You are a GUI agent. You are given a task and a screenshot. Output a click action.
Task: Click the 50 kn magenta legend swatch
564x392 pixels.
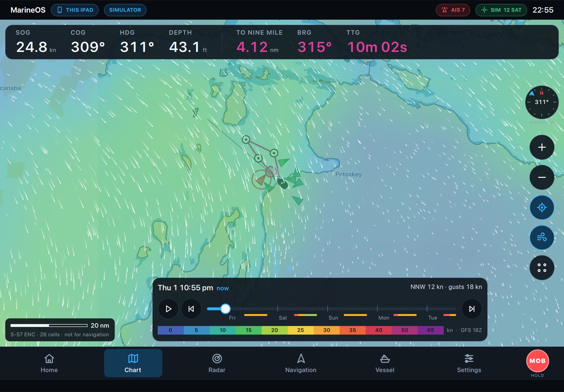click(405, 330)
